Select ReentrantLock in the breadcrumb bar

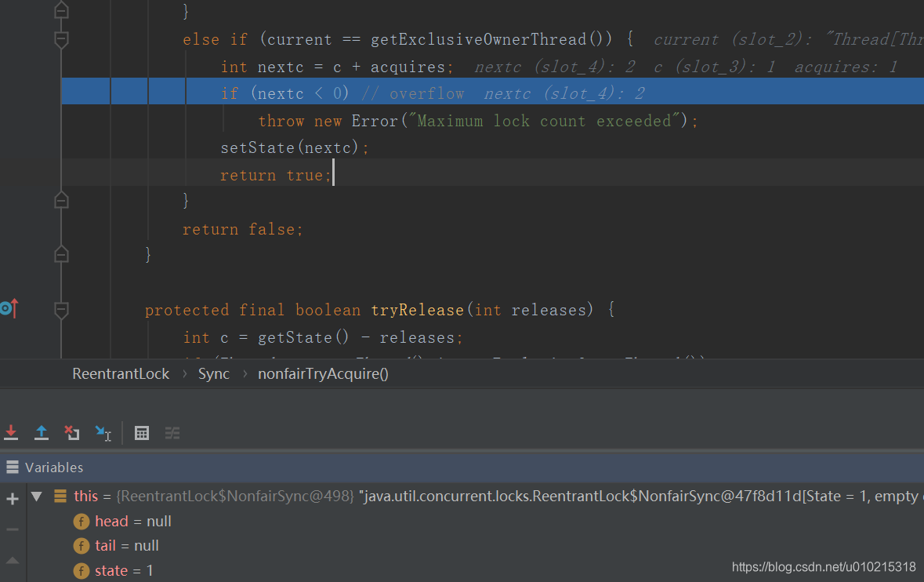coord(121,374)
